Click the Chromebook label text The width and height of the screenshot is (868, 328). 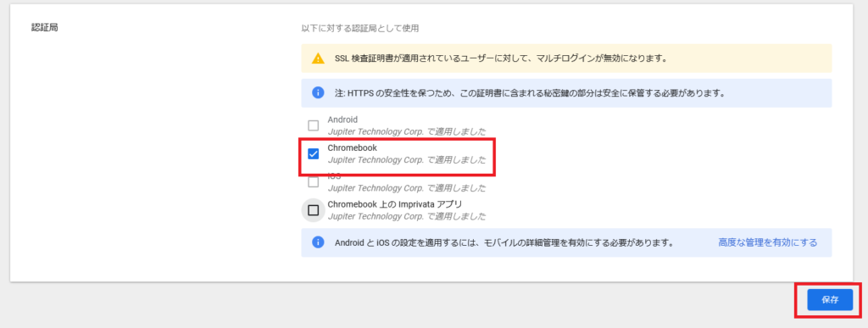coord(352,147)
